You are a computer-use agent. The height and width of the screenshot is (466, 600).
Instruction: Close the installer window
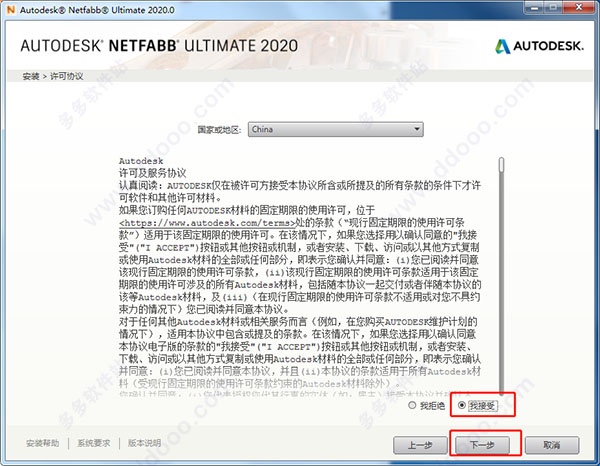tap(579, 7)
